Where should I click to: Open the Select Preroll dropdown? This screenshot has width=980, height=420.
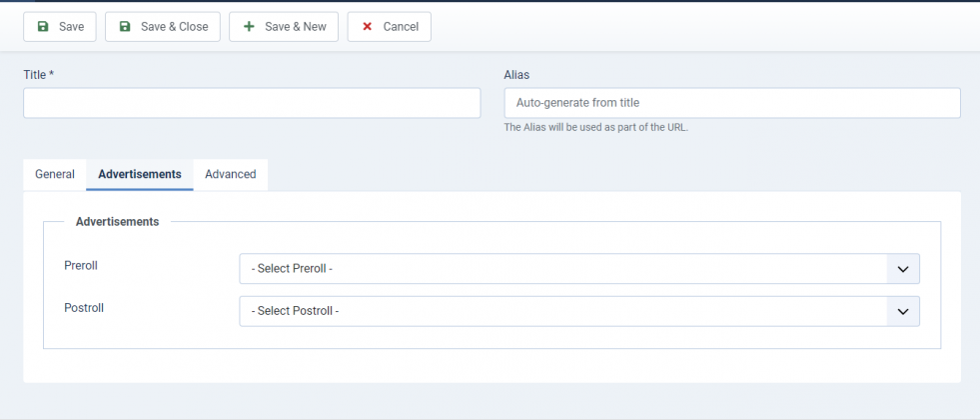click(562, 269)
